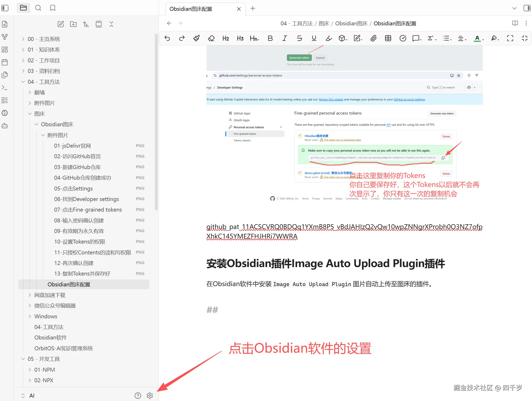Image resolution: width=532 pixels, height=401 pixels.
Task: Open the 13-复制Tokens并保存好 image file
Action: (x=82, y=274)
